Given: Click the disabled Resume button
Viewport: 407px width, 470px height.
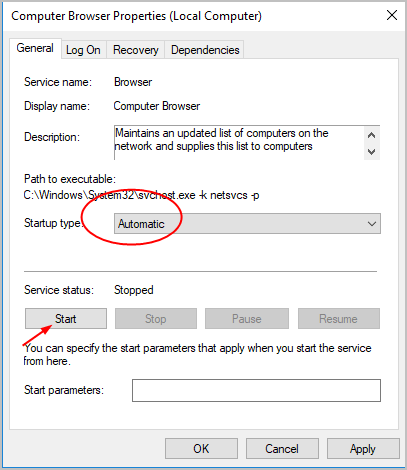Looking at the screenshot, I should point(339,319).
